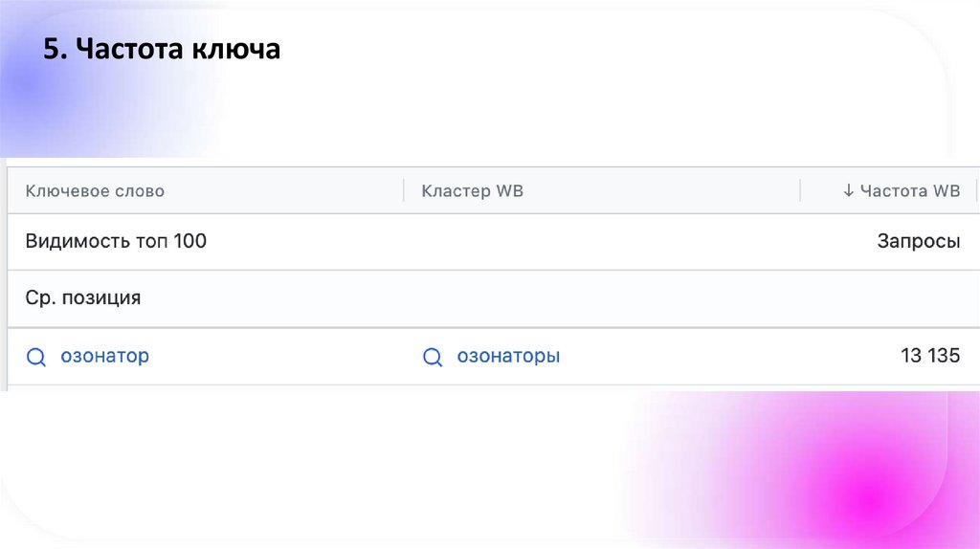This screenshot has height=549, width=980.
Task: Sort by the "Ключевое слово" column header
Action: 95,191
